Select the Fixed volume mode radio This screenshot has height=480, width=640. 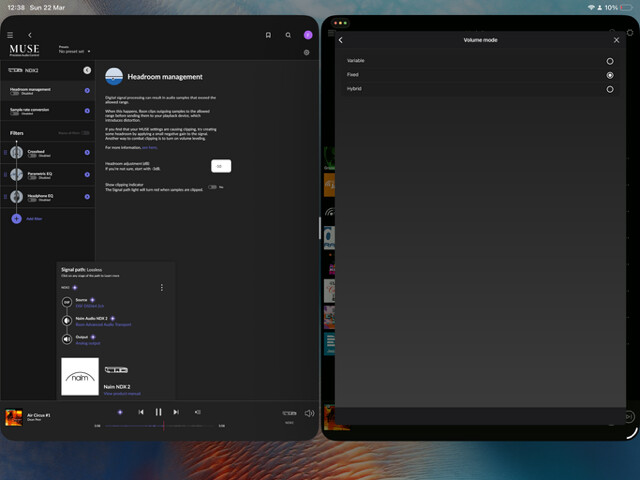[x=610, y=75]
